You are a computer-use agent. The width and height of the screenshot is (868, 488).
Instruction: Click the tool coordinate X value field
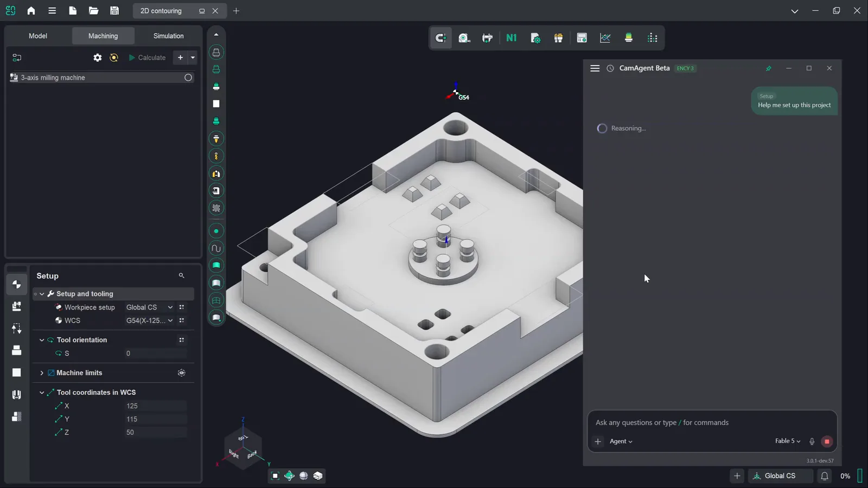(156, 406)
